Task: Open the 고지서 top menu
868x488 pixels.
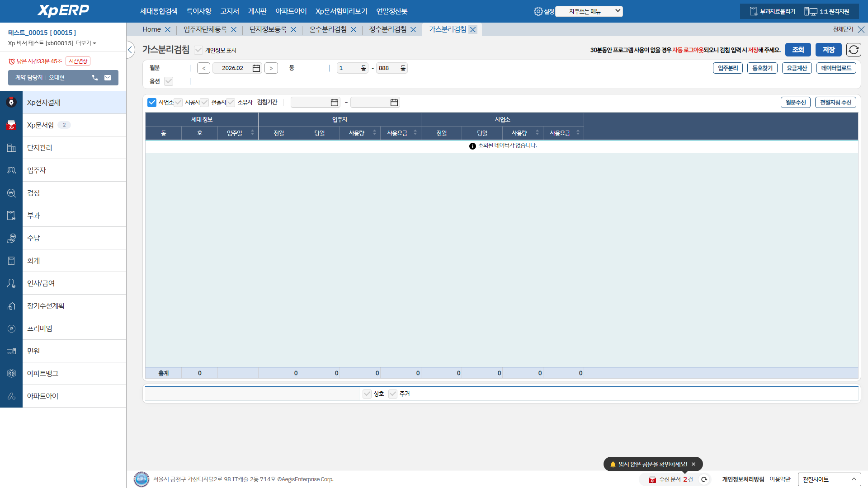Action: point(230,11)
